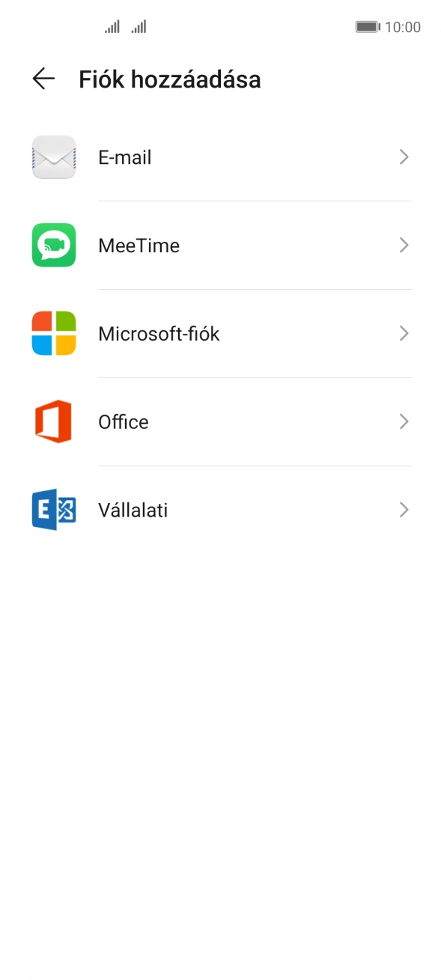441x980 pixels.
Task: Tap the E-mail text label
Action: [x=125, y=157]
